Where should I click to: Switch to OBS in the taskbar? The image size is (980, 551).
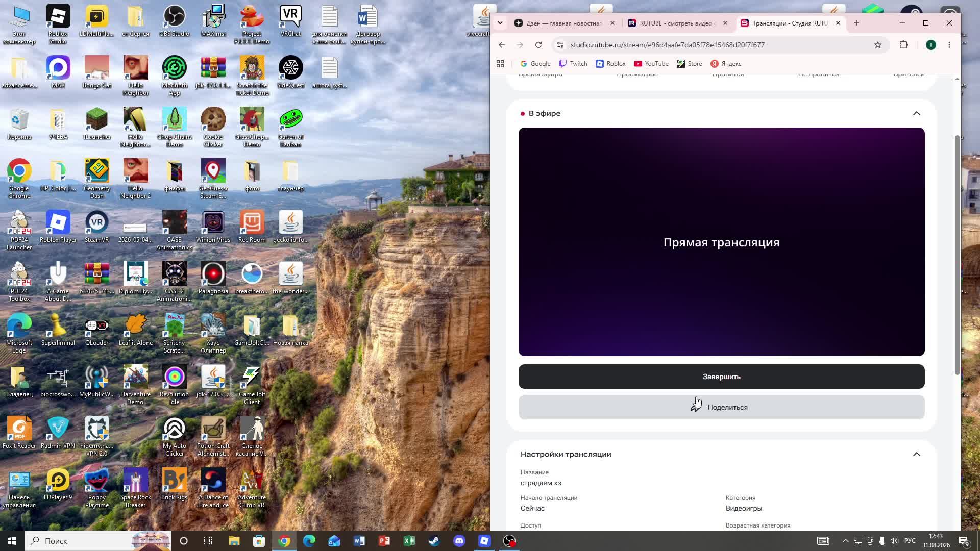pos(509,541)
